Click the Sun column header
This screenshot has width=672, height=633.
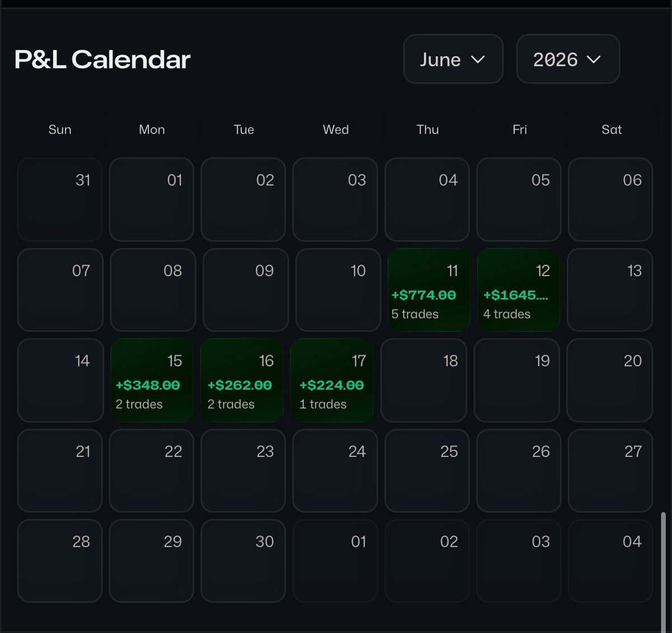coord(60,129)
